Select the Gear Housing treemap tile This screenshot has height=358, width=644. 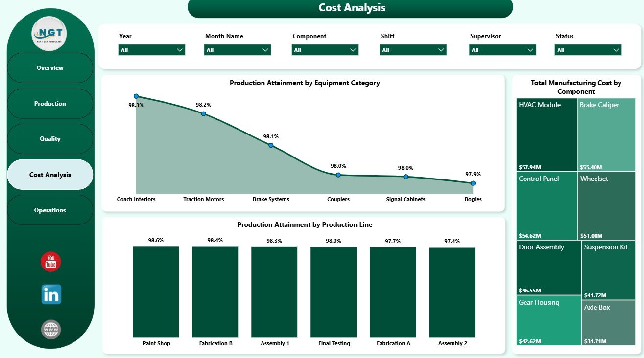pos(549,321)
